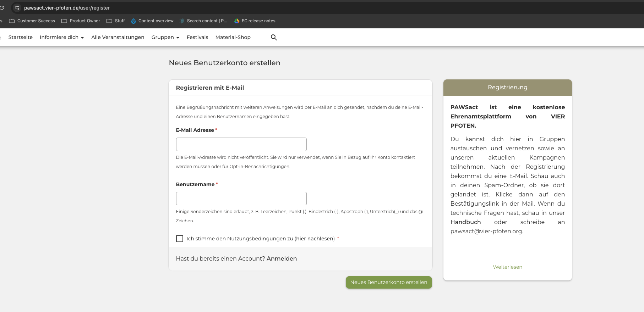The width and height of the screenshot is (644, 312).
Task: Click the browser reload icon
Action: (x=2, y=8)
